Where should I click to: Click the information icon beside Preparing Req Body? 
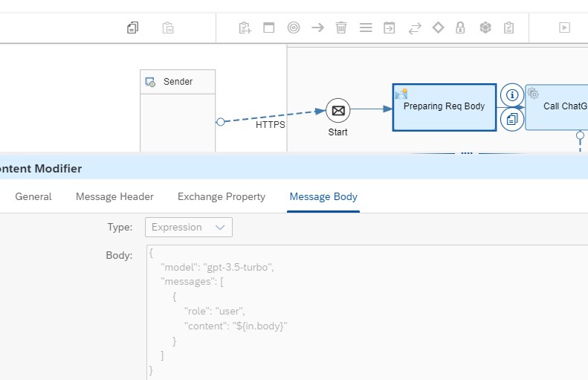(x=511, y=95)
